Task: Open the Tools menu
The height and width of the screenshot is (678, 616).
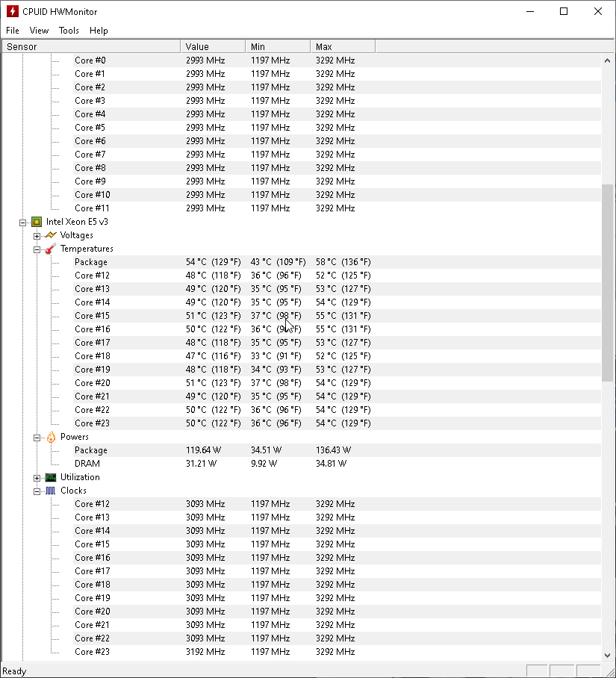Action: click(69, 31)
